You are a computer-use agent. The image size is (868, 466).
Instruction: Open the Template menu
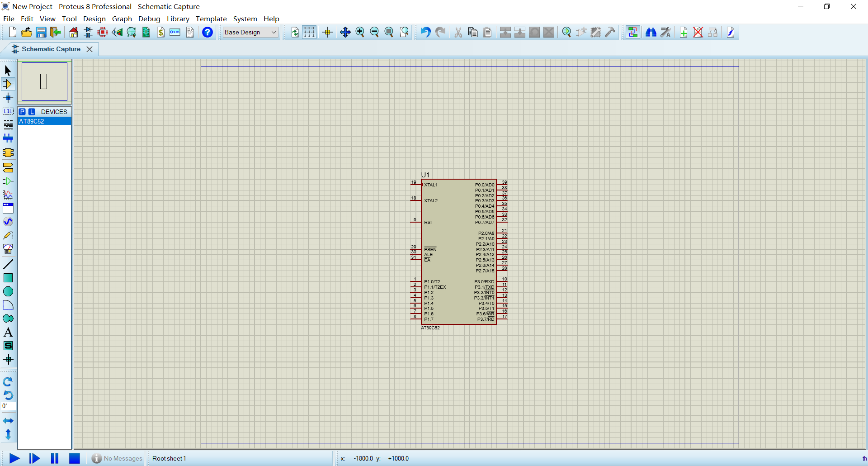211,19
